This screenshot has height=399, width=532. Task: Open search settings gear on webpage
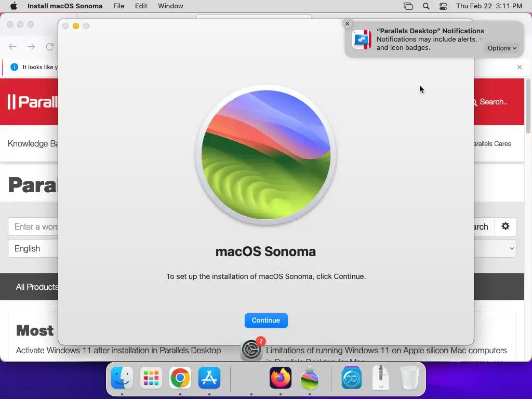(506, 227)
